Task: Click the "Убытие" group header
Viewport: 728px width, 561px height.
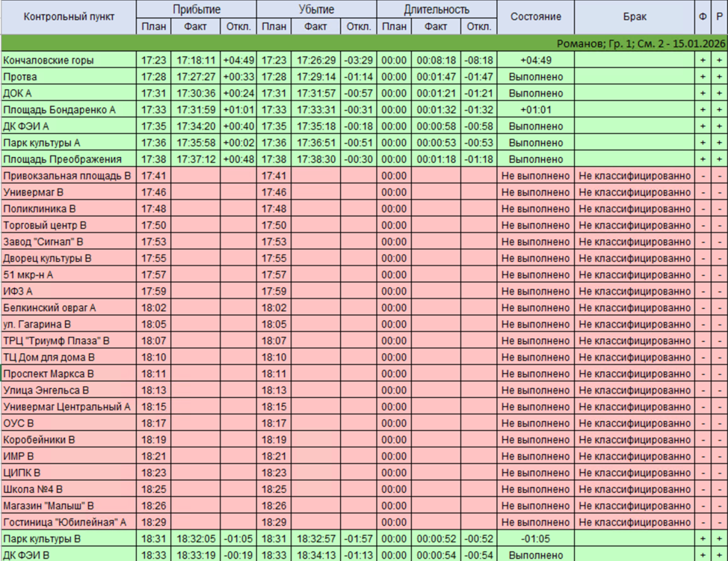Action: click(x=316, y=9)
